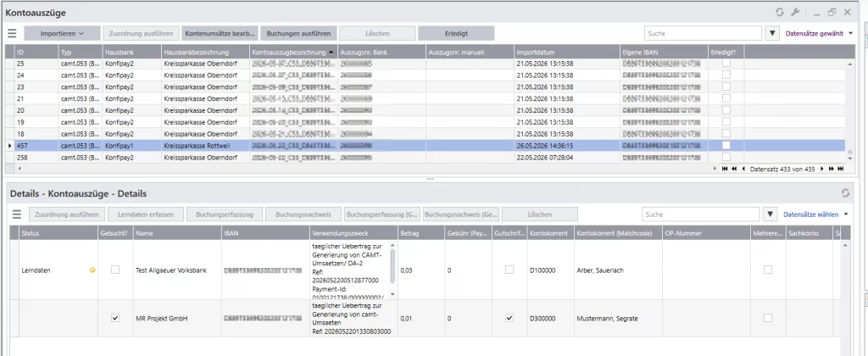868x356 pixels.
Task: Go to the next record
Action: pos(822,169)
